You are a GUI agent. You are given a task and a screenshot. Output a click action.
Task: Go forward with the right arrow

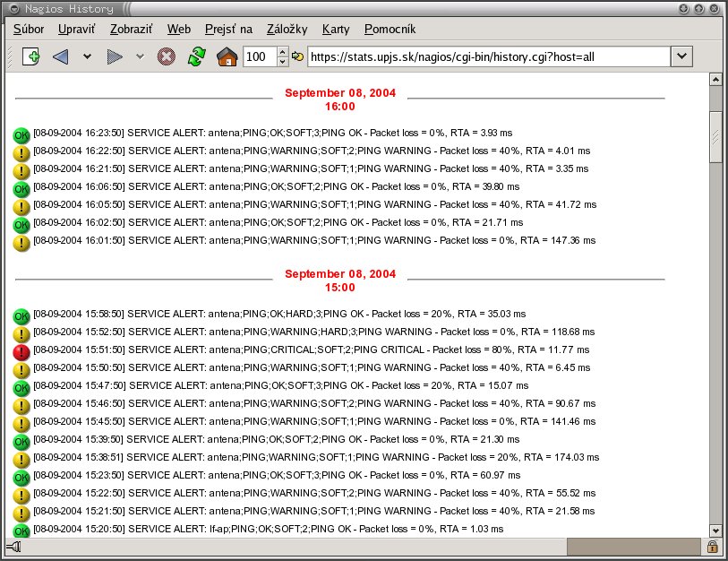pos(115,56)
